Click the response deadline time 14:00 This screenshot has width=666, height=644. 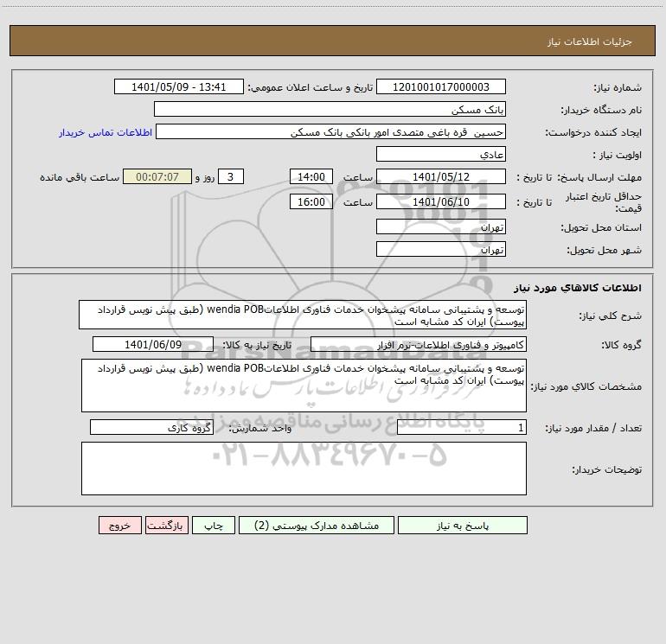point(311,176)
